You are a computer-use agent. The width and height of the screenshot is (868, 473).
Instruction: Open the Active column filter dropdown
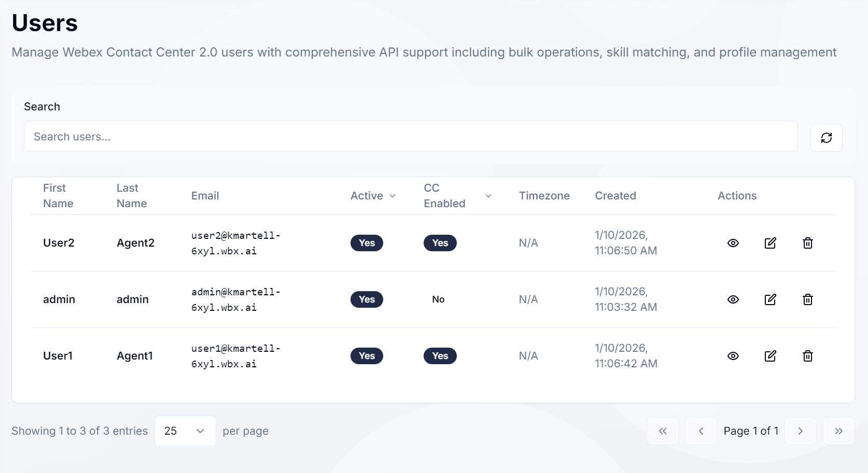click(x=392, y=196)
